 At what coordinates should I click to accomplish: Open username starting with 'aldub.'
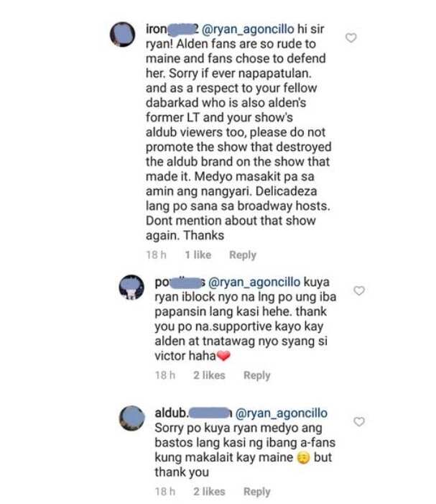193,413
